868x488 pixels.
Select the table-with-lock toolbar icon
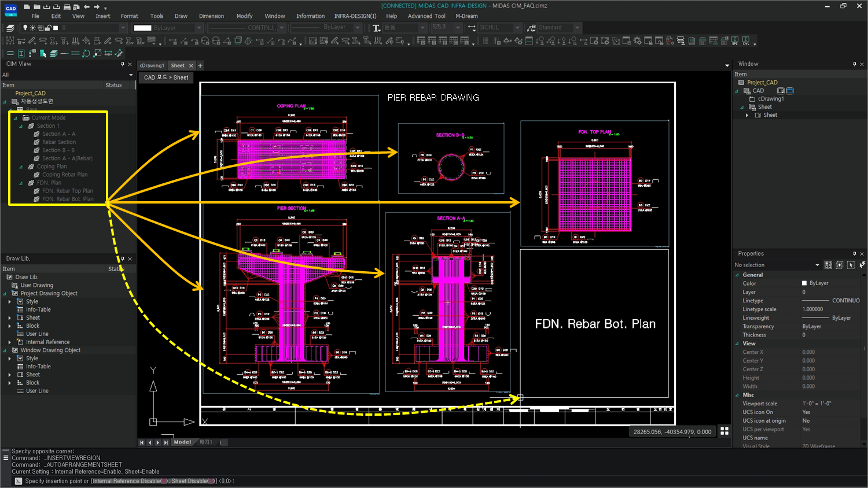tap(713, 40)
